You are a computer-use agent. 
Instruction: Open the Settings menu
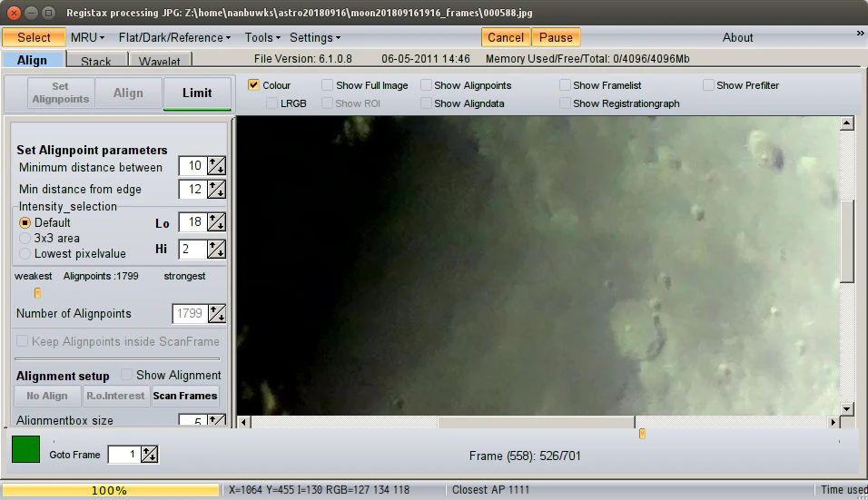pos(315,37)
